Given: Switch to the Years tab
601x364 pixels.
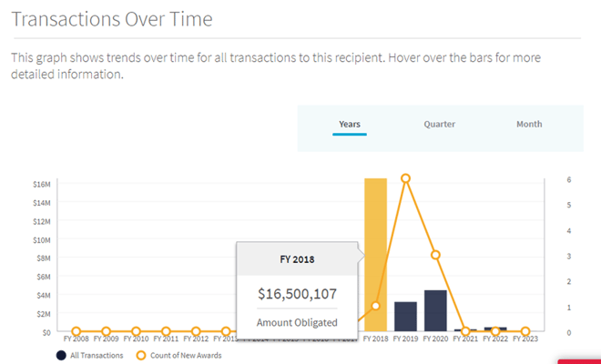Looking at the screenshot, I should 349,124.
